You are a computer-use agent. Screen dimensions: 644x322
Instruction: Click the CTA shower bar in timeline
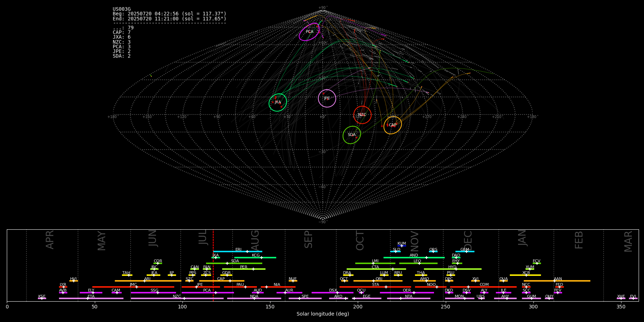[x=376, y=269]
